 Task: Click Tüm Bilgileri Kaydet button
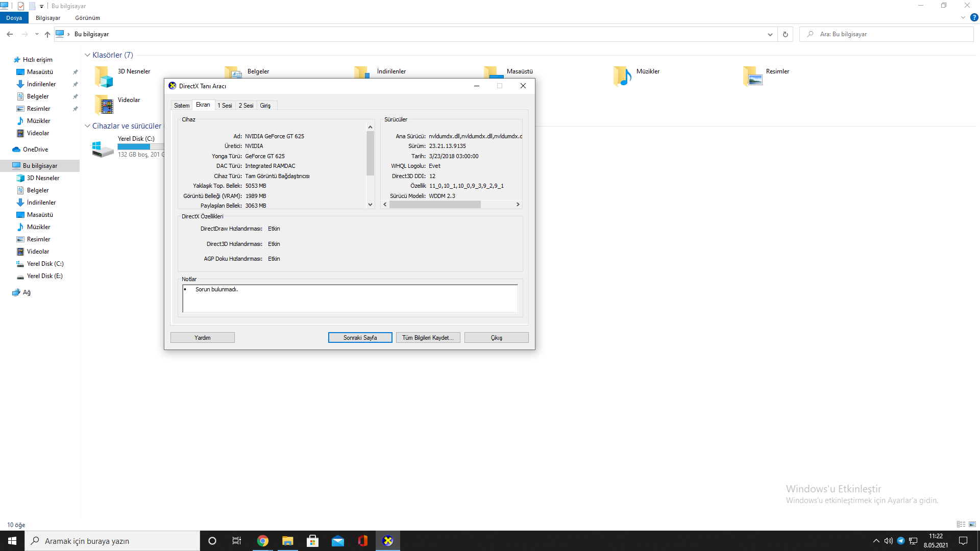(x=428, y=338)
